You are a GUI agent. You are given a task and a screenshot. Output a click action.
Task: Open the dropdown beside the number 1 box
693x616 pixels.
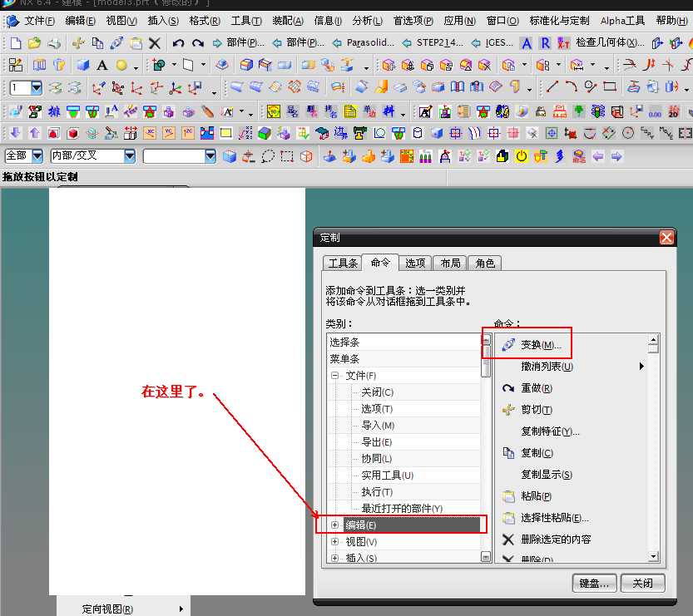pos(37,88)
